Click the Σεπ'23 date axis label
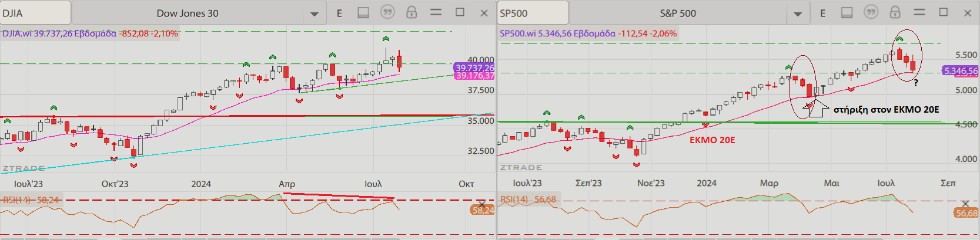The width and height of the screenshot is (980, 240). 588,183
